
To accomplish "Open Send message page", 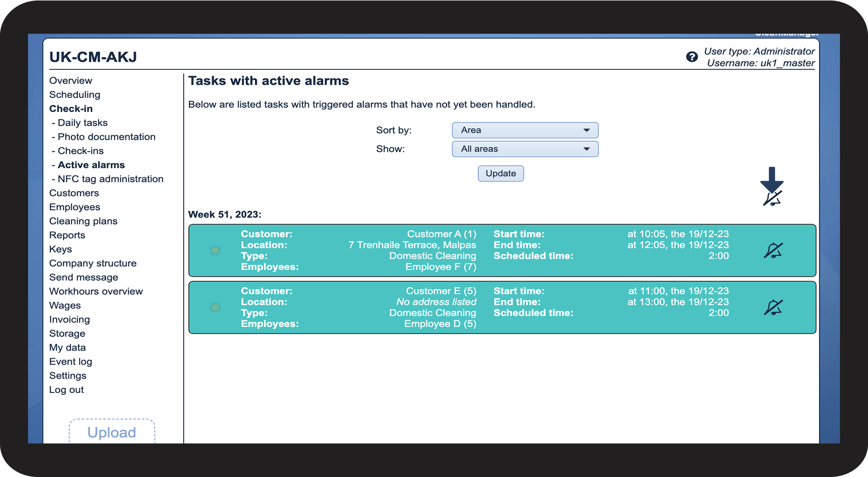I will coord(84,278).
